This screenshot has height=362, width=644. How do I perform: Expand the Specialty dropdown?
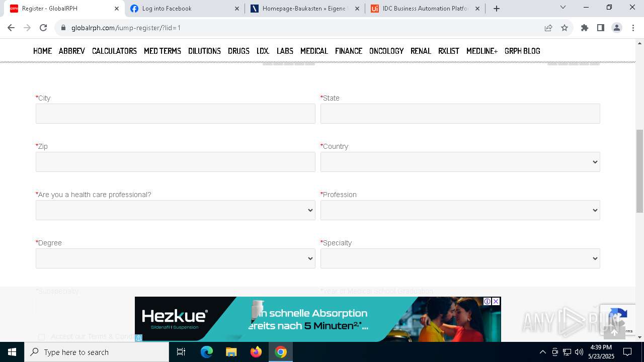tap(460, 258)
